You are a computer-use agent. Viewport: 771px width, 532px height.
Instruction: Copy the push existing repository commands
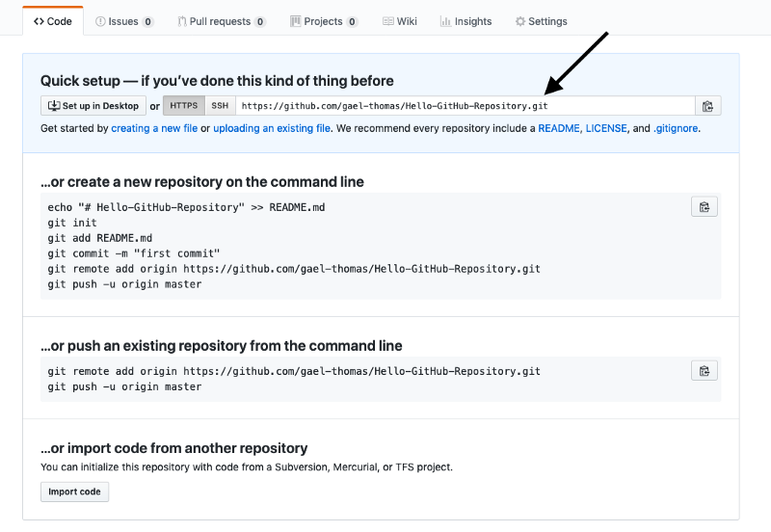(705, 370)
